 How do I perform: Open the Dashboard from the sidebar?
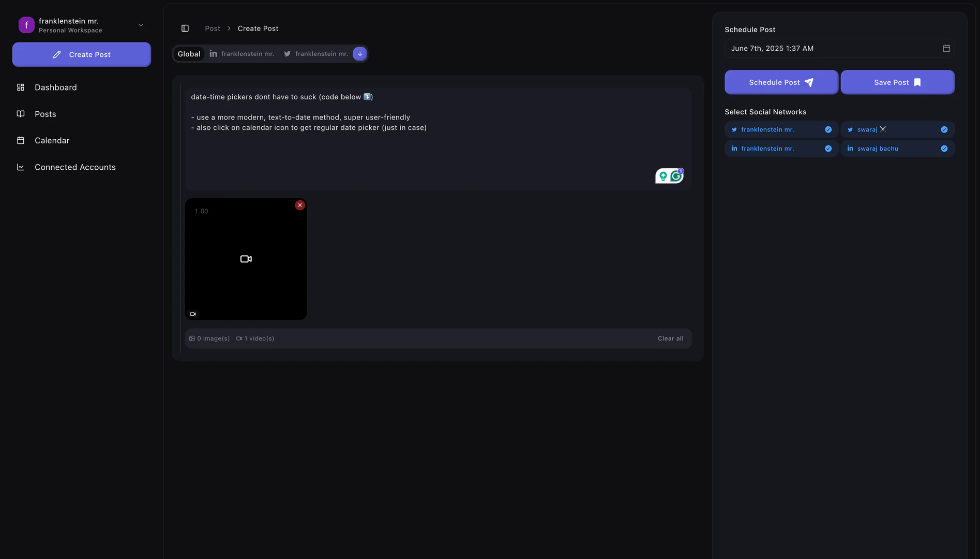[55, 87]
